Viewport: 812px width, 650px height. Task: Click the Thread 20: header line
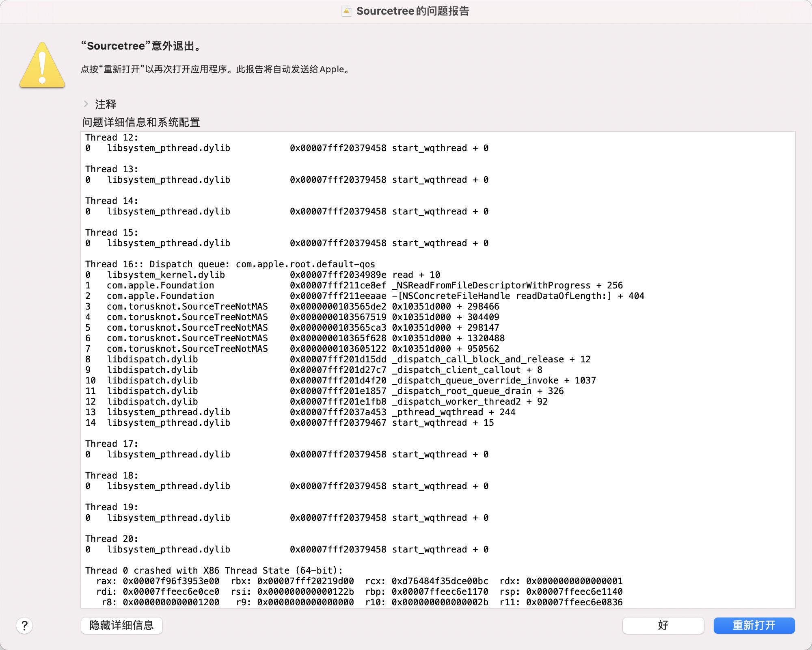pyautogui.click(x=112, y=539)
